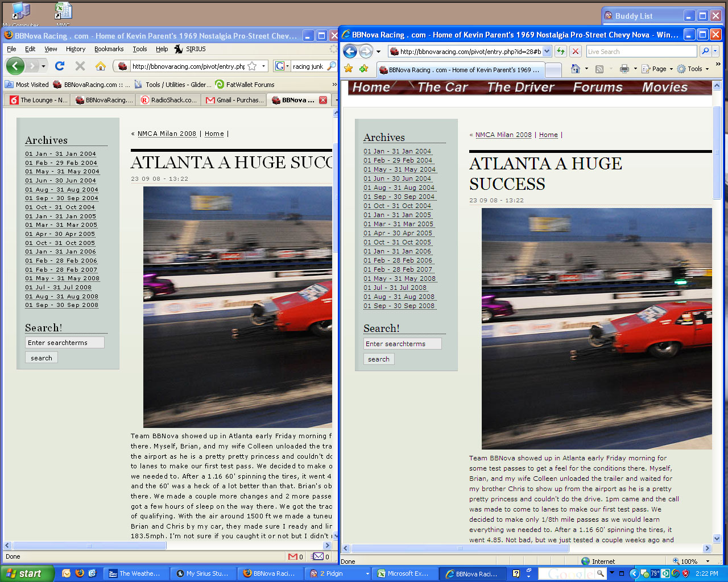Bookmark page with Firefox star icon
The height and width of the screenshot is (582, 728).
[252, 66]
